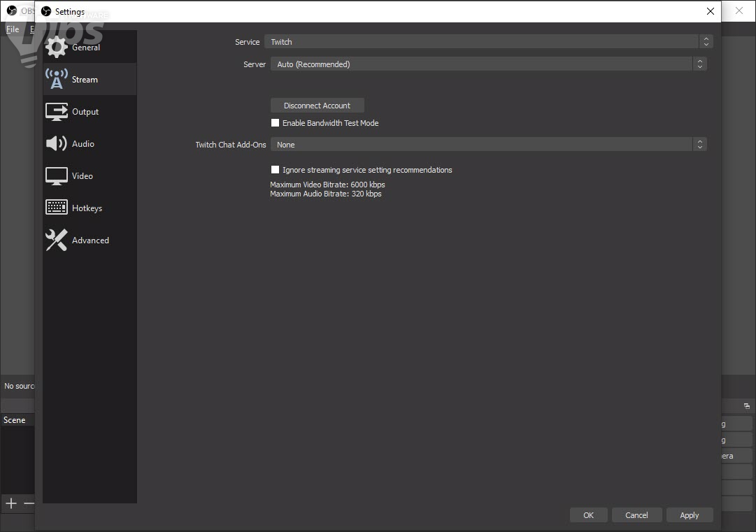This screenshot has height=532, width=756.
Task: Click the Twitch Chat Add-Ons label
Action: [x=231, y=145]
